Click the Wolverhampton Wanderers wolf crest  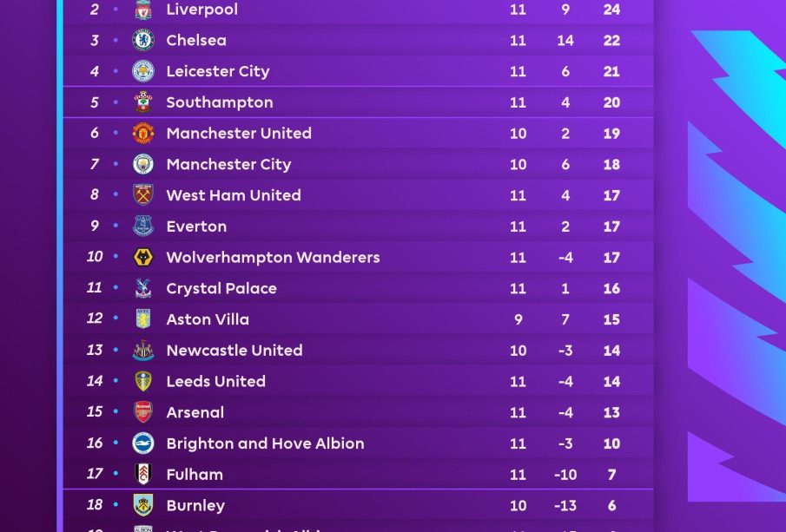[x=143, y=257]
